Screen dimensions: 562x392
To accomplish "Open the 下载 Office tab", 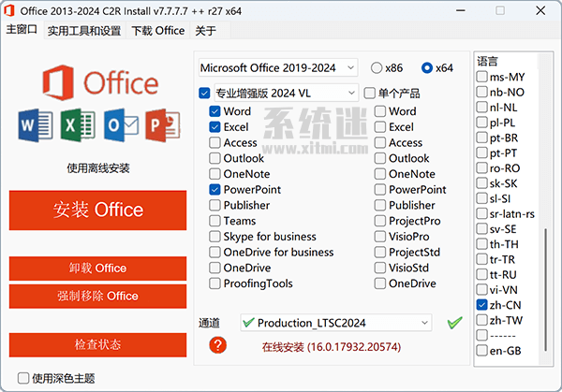I will [x=157, y=30].
